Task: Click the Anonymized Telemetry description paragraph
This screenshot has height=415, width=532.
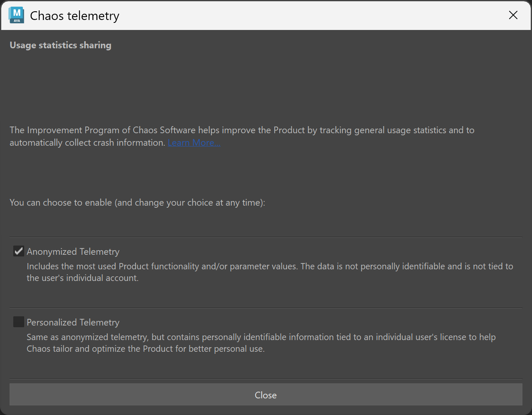Action: click(270, 272)
